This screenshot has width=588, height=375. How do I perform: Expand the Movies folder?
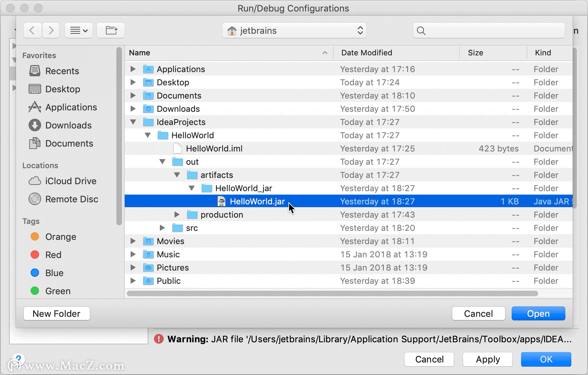pyautogui.click(x=133, y=241)
